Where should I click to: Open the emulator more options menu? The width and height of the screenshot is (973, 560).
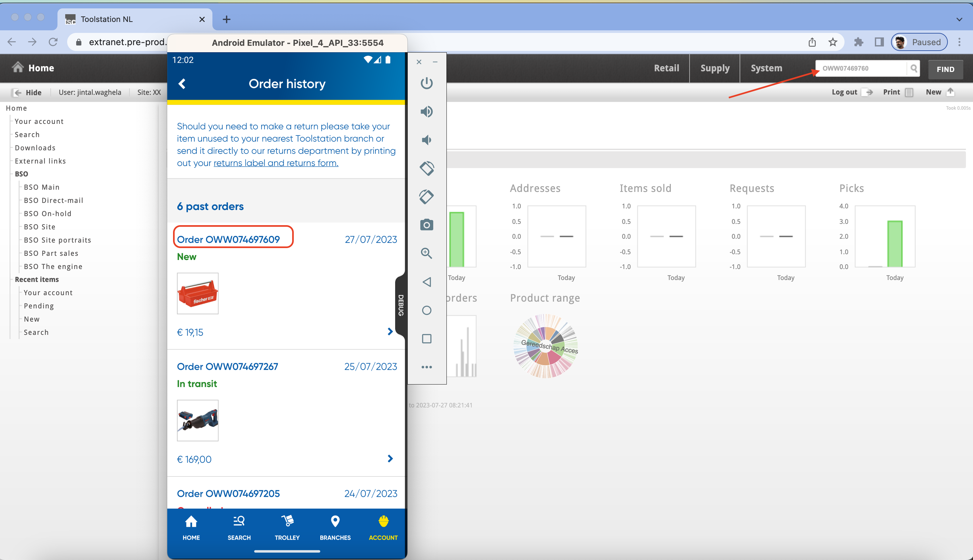point(426,367)
